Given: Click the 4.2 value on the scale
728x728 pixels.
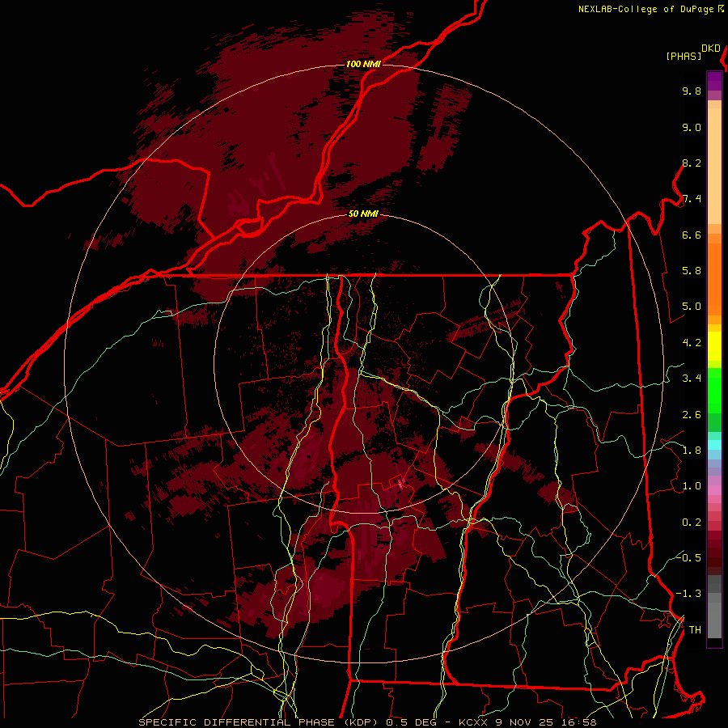Looking at the screenshot, I should tap(692, 343).
